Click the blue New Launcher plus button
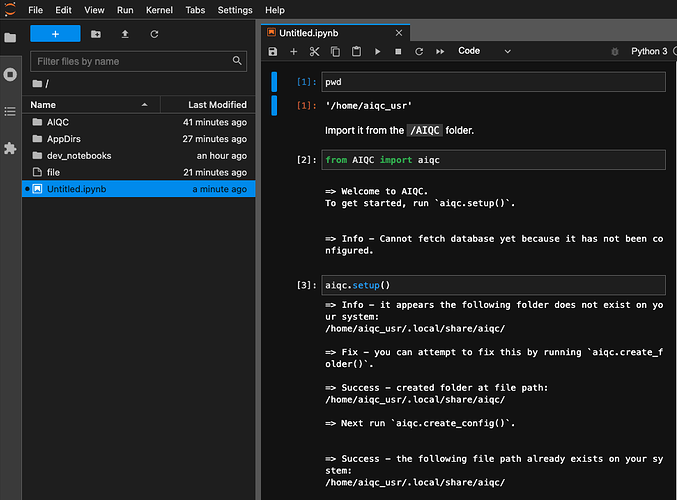The image size is (677, 500). tap(55, 34)
